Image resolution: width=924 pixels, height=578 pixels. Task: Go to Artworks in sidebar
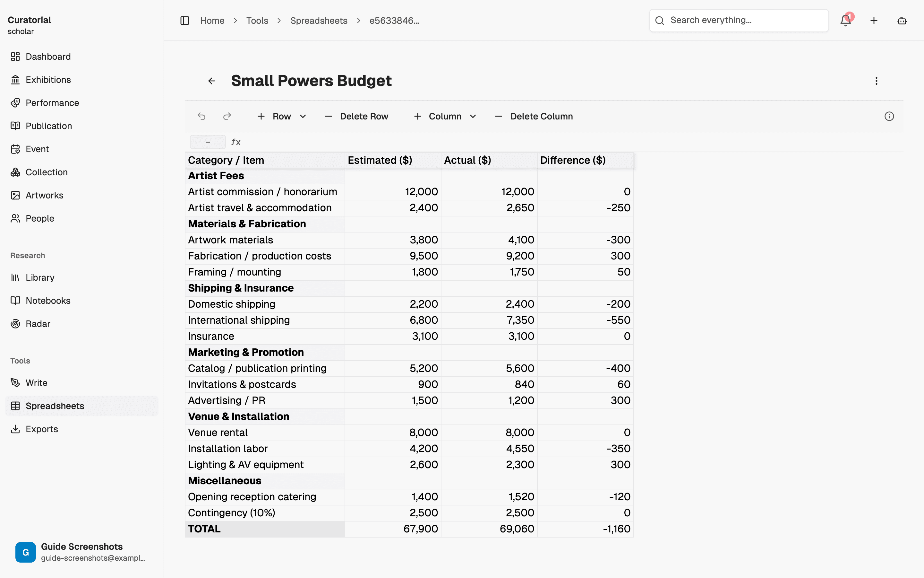pyautogui.click(x=82, y=195)
